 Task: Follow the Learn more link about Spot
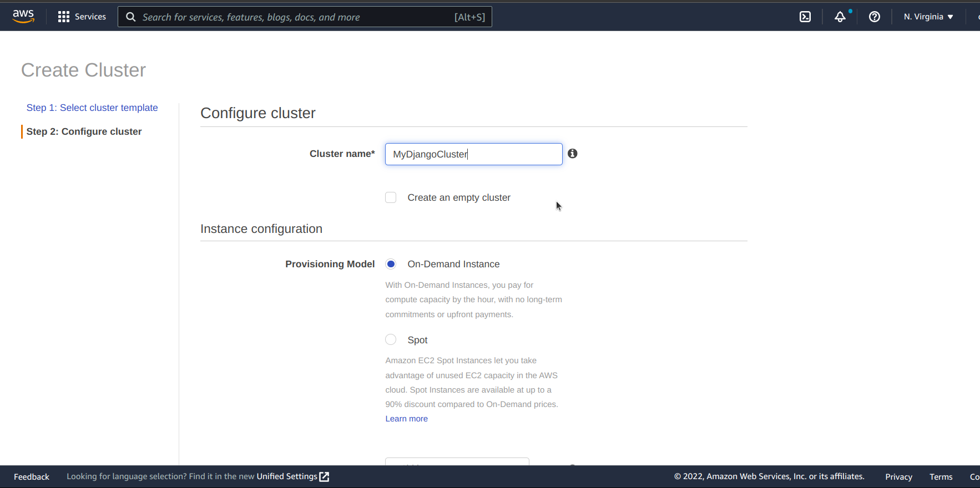pyautogui.click(x=406, y=419)
